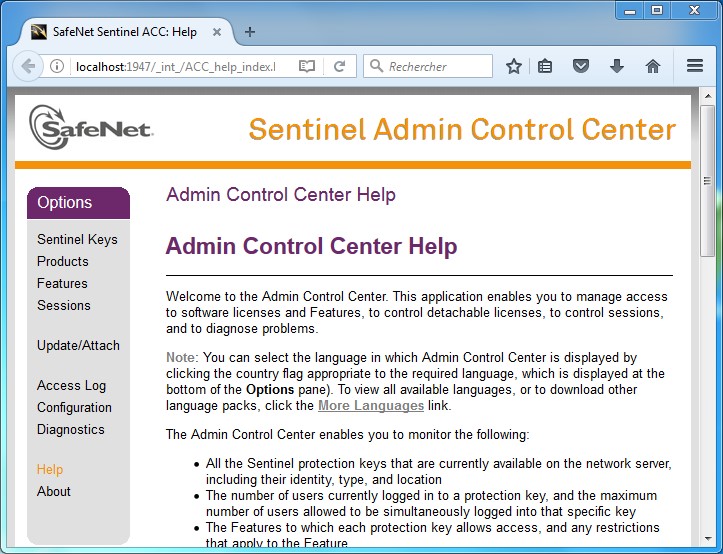The height and width of the screenshot is (554, 723).
Task: Click the bold word Options in paragraph
Action: point(270,389)
